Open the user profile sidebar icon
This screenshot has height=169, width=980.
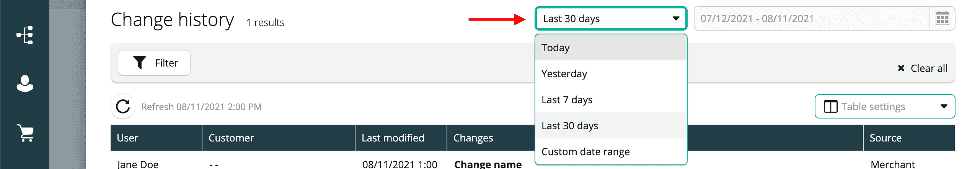point(25,84)
